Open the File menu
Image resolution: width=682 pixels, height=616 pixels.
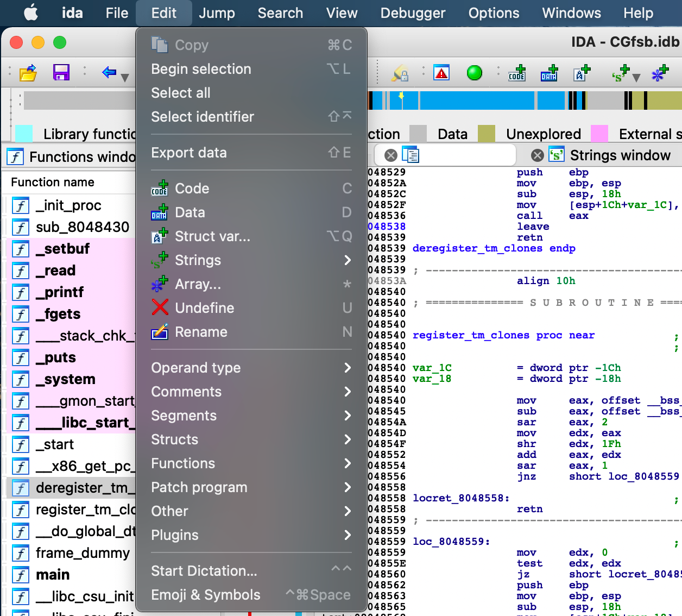tap(117, 13)
